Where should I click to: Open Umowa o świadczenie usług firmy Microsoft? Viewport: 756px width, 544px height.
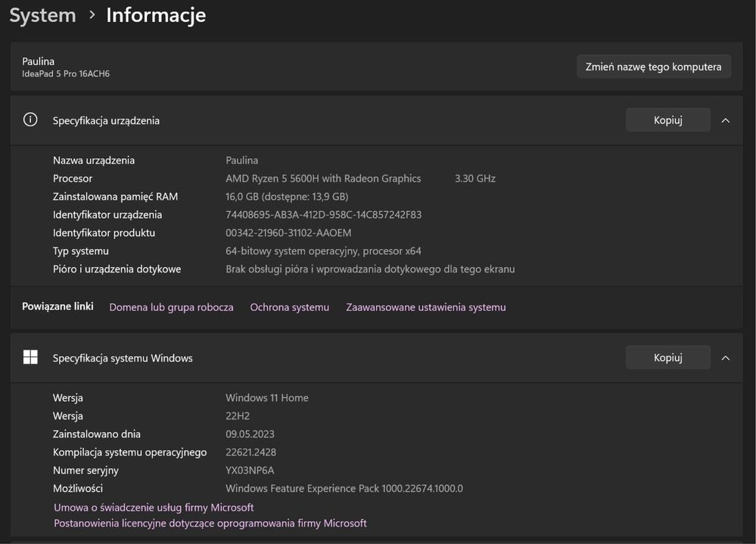(x=154, y=508)
